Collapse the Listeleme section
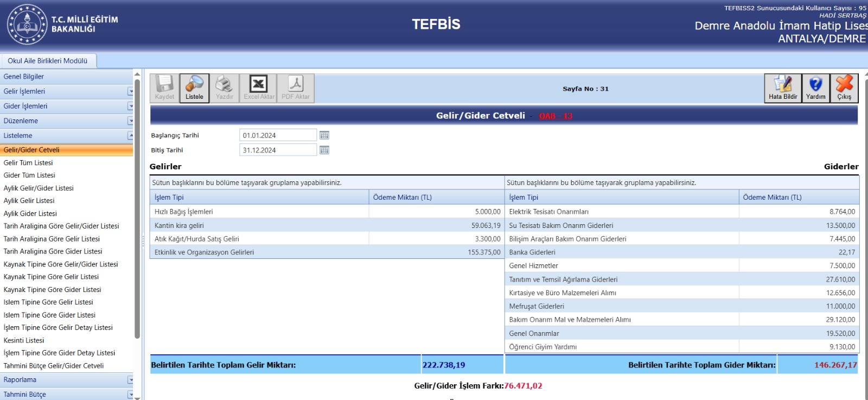868x400 pixels. (x=130, y=136)
